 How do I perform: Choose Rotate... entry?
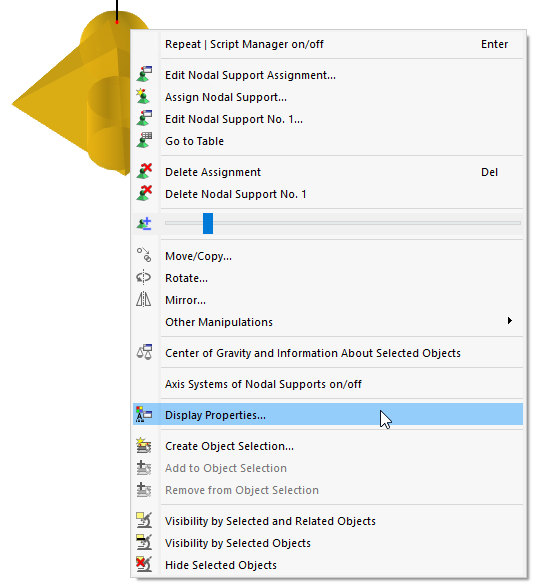click(328, 278)
